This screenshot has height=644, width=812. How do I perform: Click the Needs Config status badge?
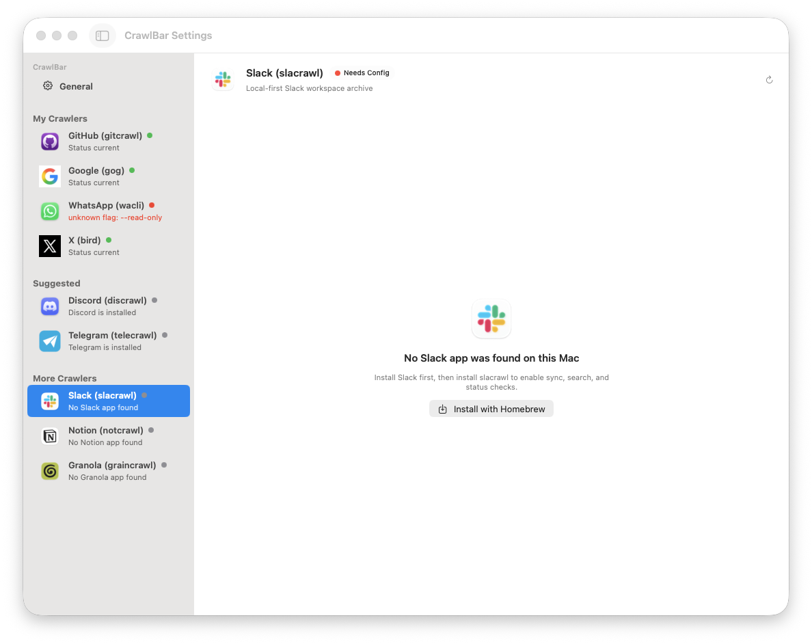pyautogui.click(x=362, y=73)
